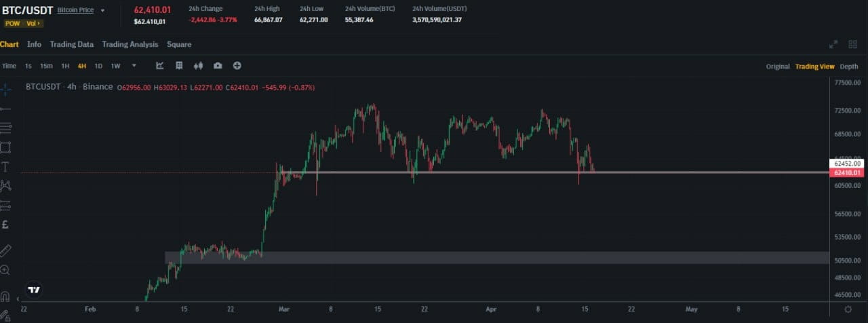Change the candlestick chart style icon
This screenshot has width=868, height=323.
click(x=199, y=66)
